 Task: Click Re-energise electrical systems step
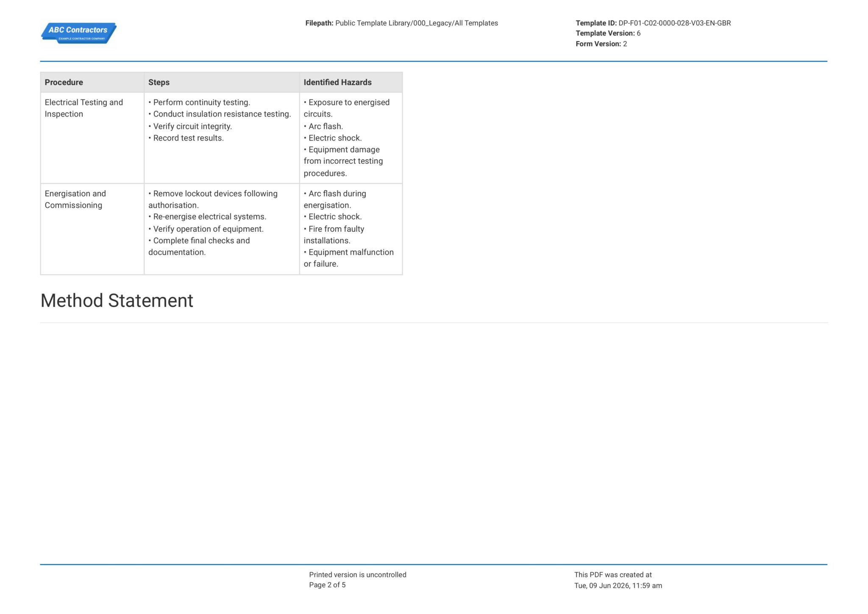[207, 217]
